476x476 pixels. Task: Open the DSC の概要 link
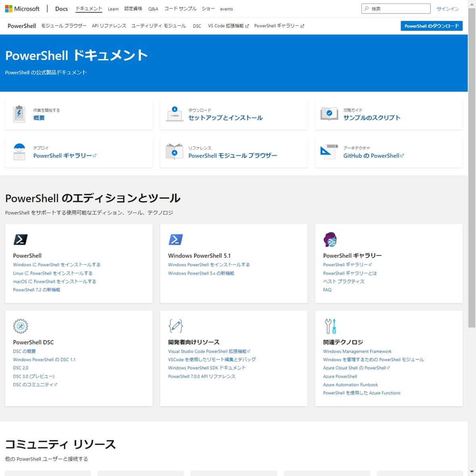coord(25,351)
